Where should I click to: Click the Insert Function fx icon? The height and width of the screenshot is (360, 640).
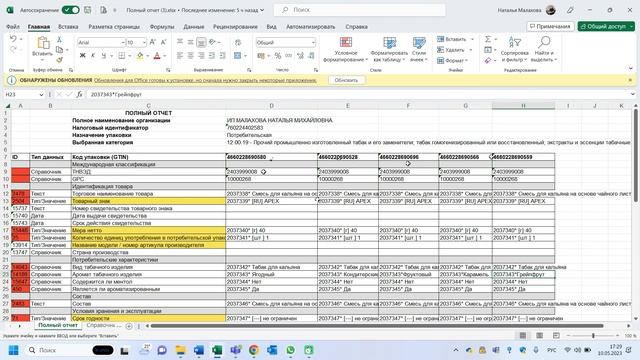pos(79,94)
